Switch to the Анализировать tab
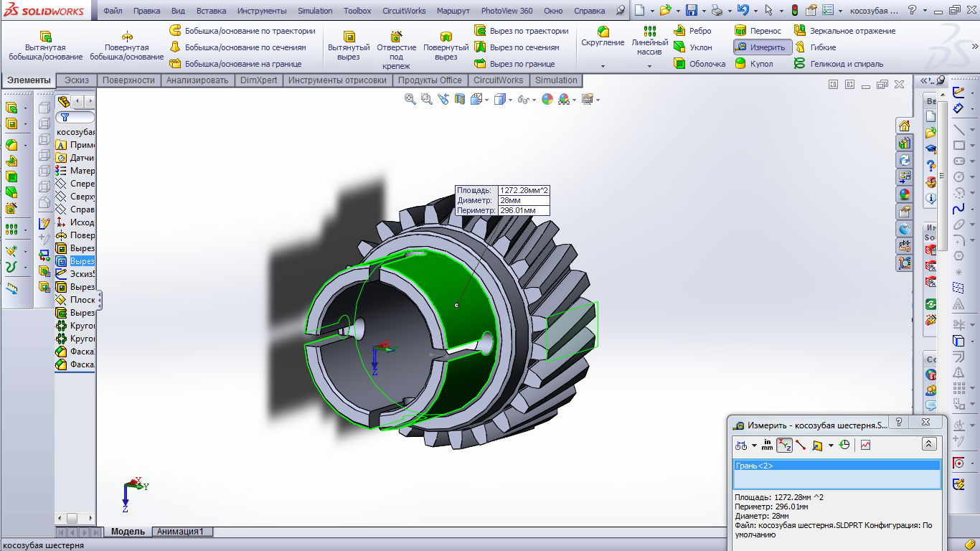 click(x=197, y=80)
